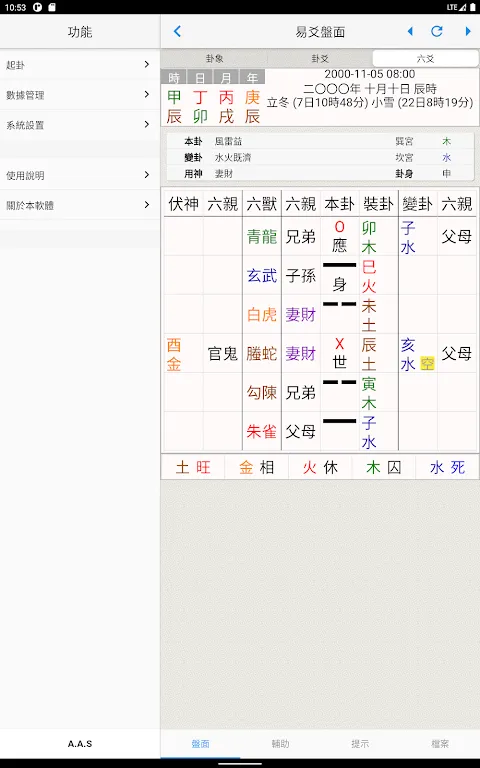Viewport: 480px width, 768px height.
Task: Click the 年 column header
Action: pos(252,77)
